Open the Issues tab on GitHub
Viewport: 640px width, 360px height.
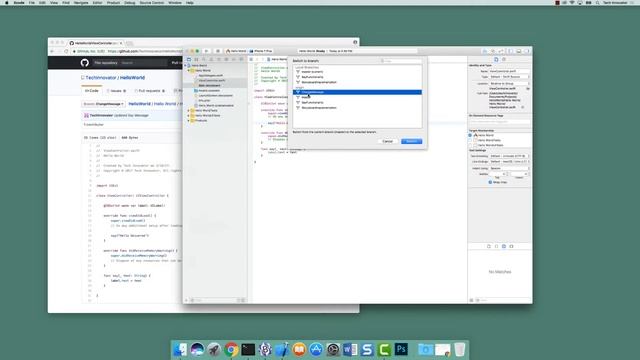[x=116, y=91]
